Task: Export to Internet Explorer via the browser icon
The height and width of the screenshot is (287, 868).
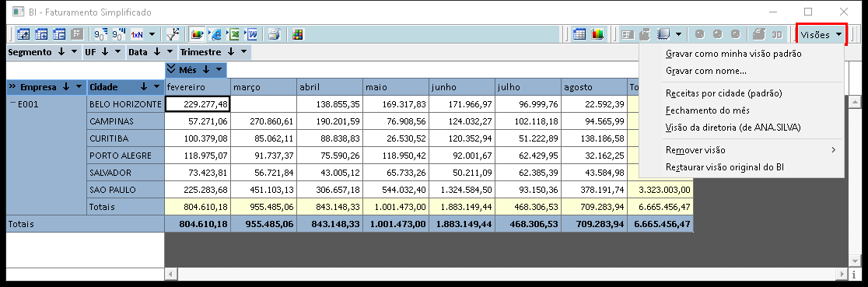Action: (215, 34)
